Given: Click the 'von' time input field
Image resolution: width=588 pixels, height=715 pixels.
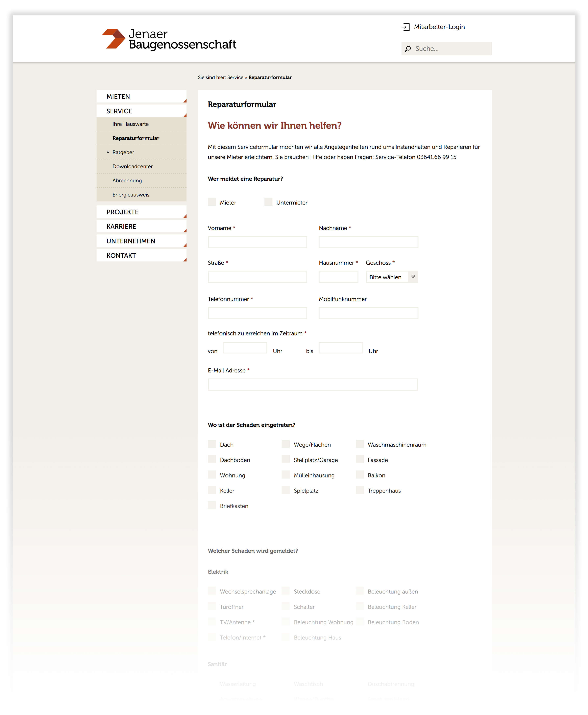Looking at the screenshot, I should click(x=245, y=348).
